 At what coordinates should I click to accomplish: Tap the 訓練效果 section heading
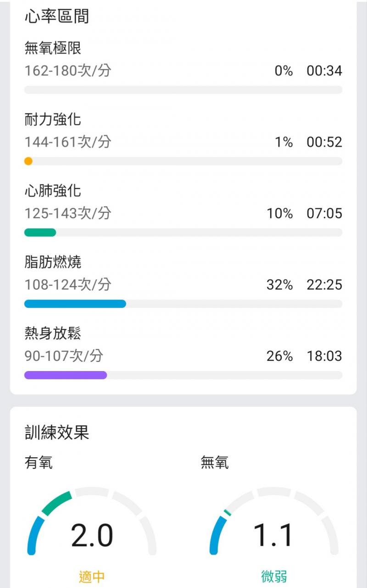coord(57,433)
